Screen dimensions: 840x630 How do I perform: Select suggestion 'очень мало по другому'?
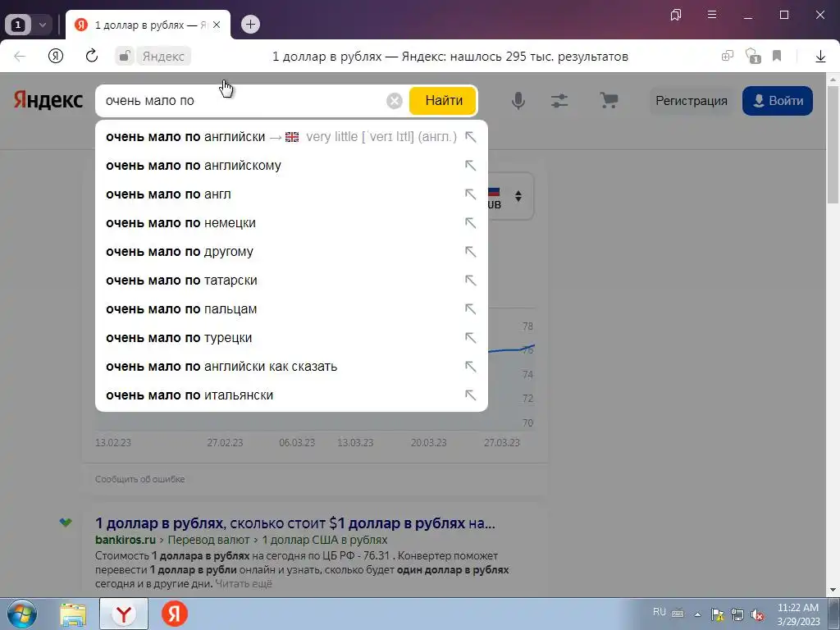point(291,252)
